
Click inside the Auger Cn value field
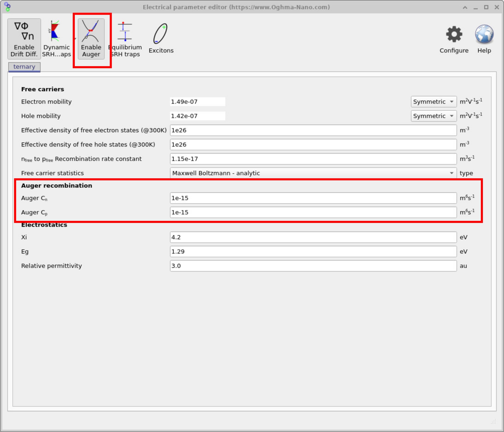pos(314,198)
